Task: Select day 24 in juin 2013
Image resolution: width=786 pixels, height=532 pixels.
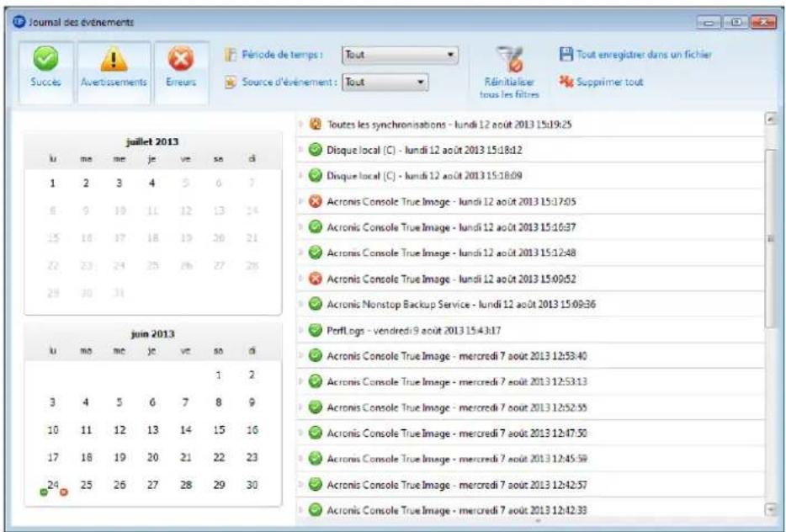Action: point(53,484)
